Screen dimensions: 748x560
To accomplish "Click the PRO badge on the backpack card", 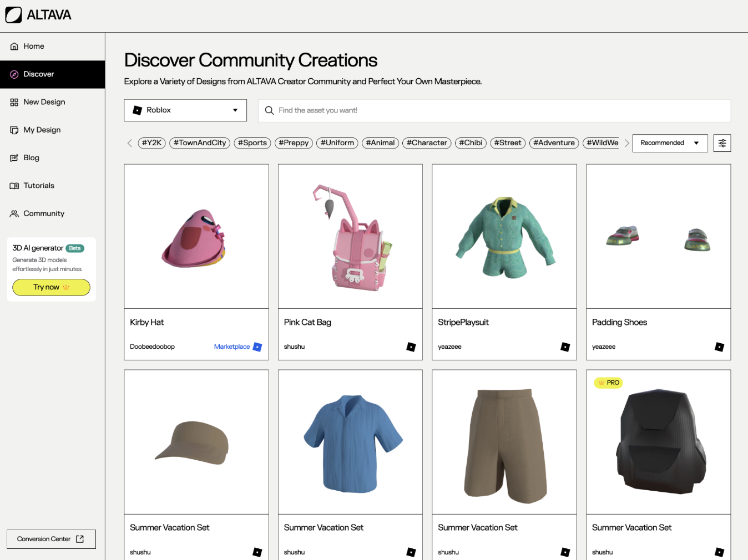I will coord(609,383).
